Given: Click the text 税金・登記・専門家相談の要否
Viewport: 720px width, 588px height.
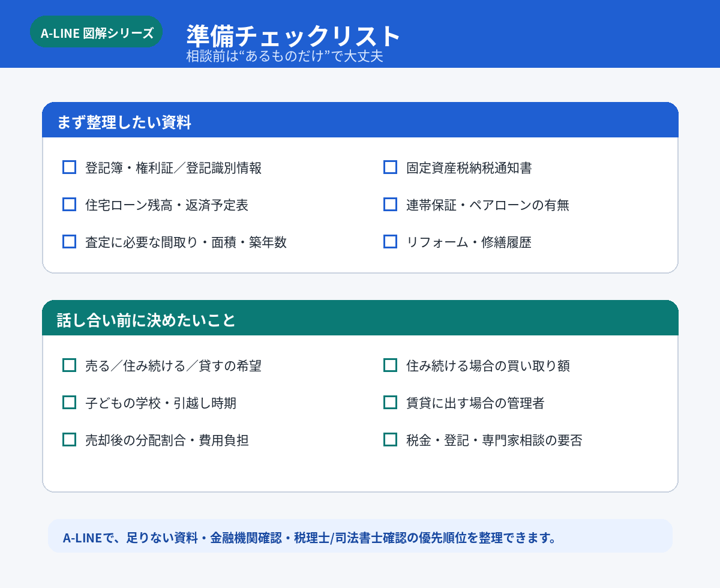Looking at the screenshot, I should coord(494,440).
